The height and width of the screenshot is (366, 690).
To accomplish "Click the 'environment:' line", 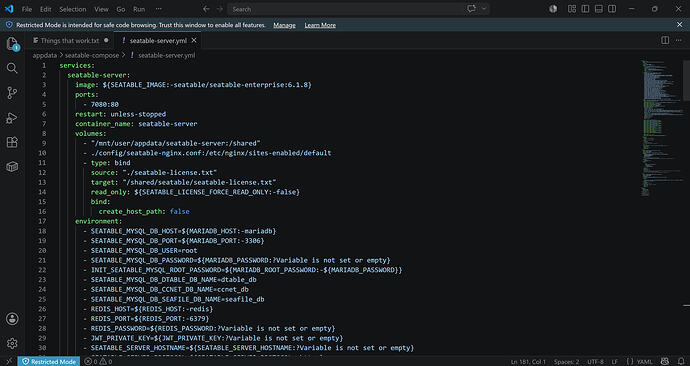I will pos(99,221).
